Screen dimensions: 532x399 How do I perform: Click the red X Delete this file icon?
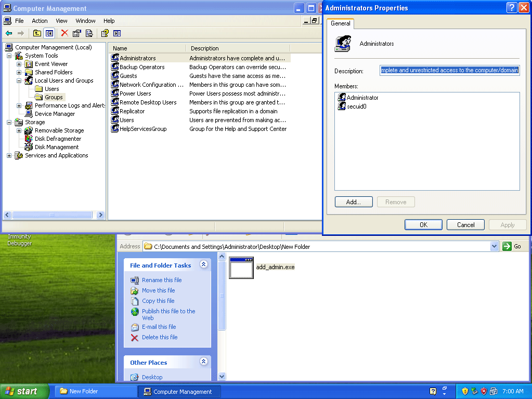click(135, 338)
